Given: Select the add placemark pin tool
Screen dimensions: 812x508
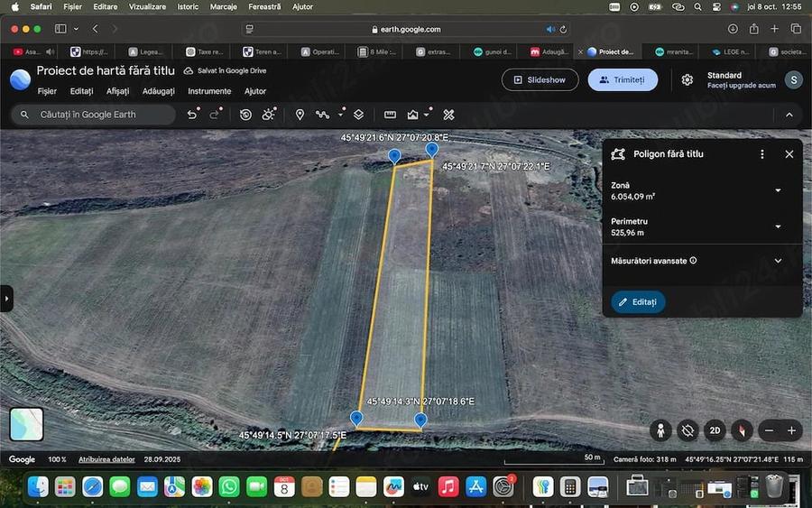Looking at the screenshot, I should (x=300, y=115).
